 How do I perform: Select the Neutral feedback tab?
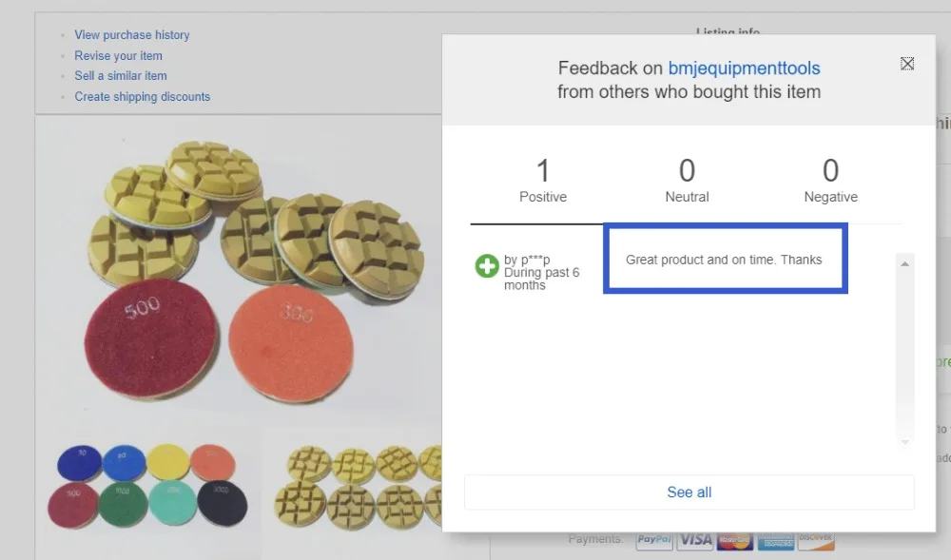pos(687,180)
